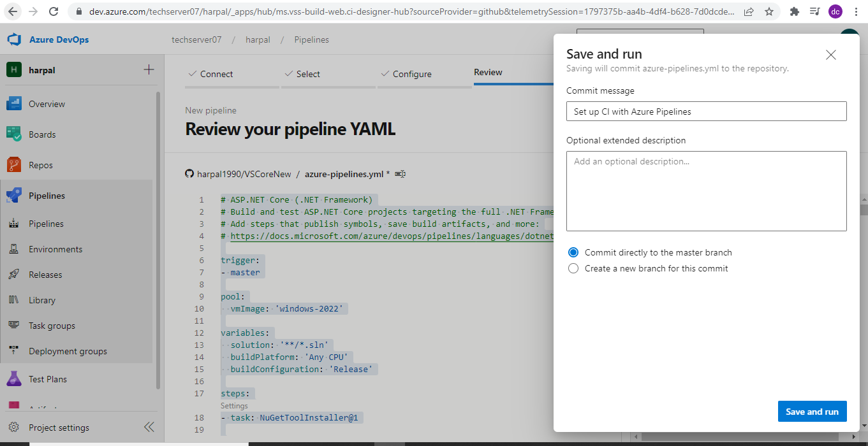Click the Settings link above NuGetToolInstaller task
Image resolution: width=868 pixels, height=446 pixels.
tap(234, 406)
